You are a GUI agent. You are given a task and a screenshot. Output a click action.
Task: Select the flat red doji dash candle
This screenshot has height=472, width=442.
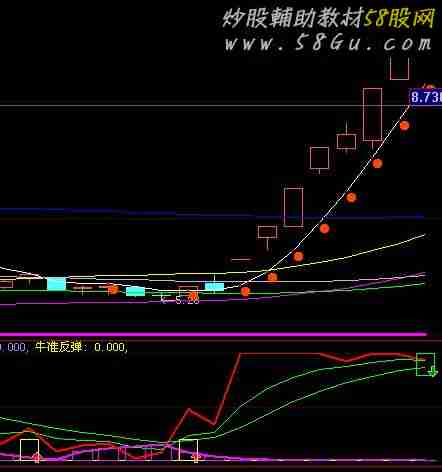(x=241, y=259)
